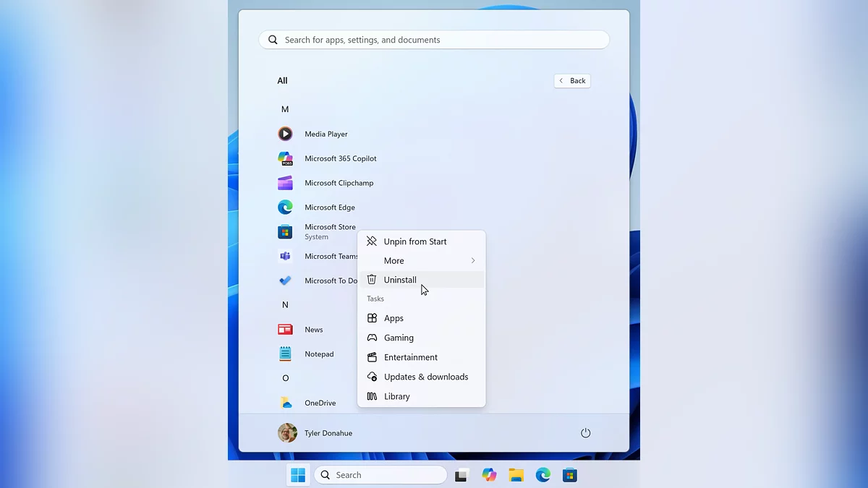
Task: Jump to letter M section header
Action: (285, 109)
